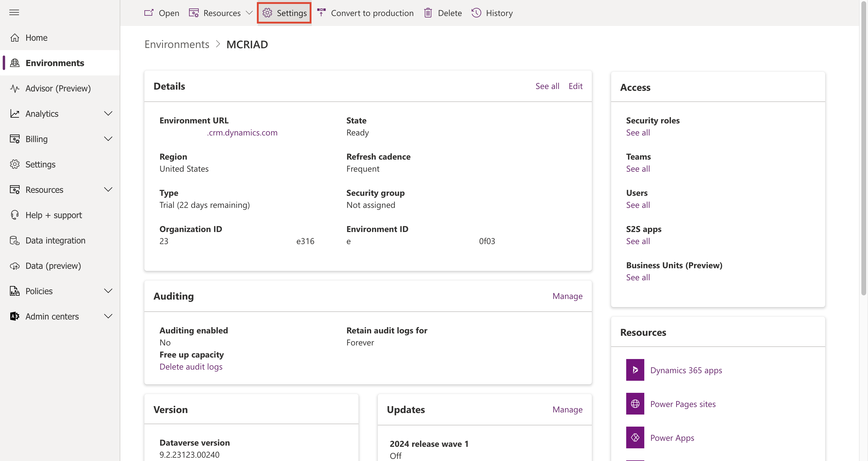Click Environments breadcrumb link
This screenshot has width=868, height=461.
(x=177, y=44)
